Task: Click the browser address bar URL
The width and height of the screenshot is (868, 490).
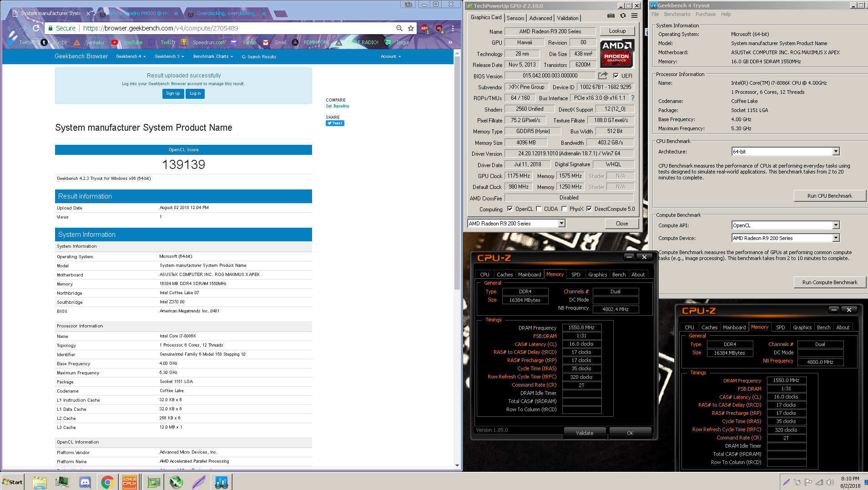Action: (161, 28)
